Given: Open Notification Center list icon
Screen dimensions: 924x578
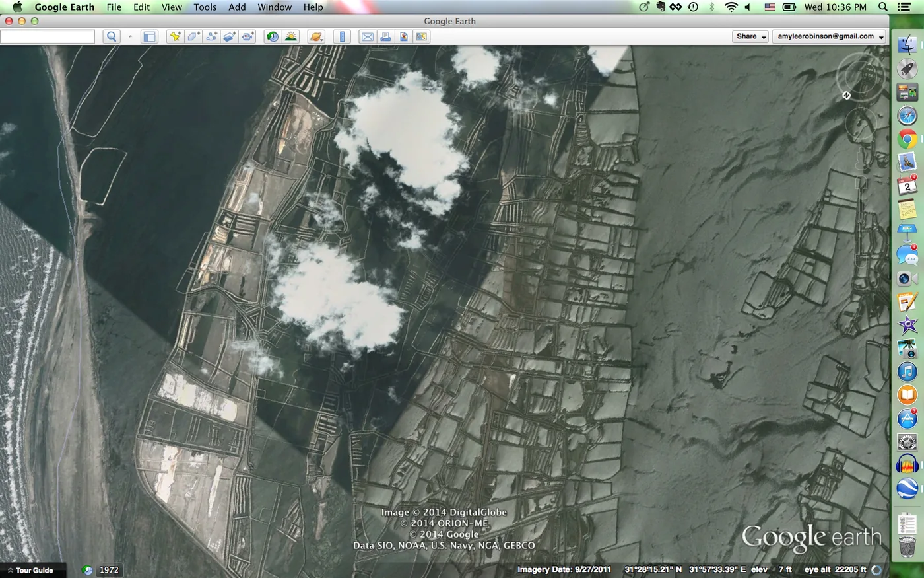Looking at the screenshot, I should pyautogui.click(x=906, y=7).
